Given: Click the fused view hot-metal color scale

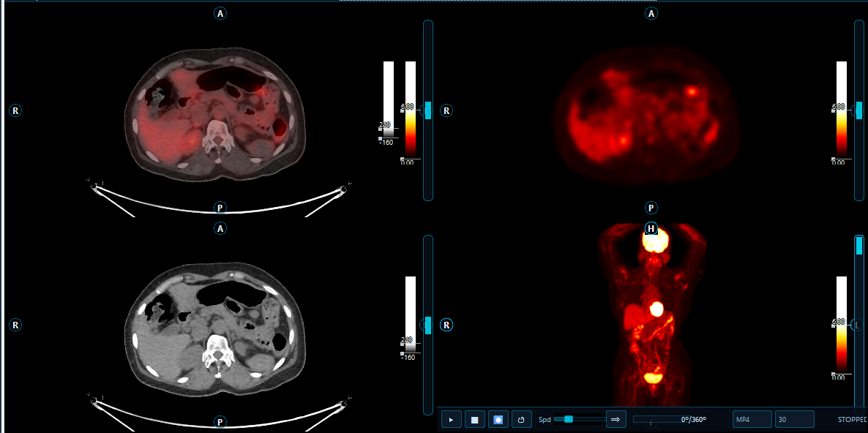Looking at the screenshot, I should [411, 110].
